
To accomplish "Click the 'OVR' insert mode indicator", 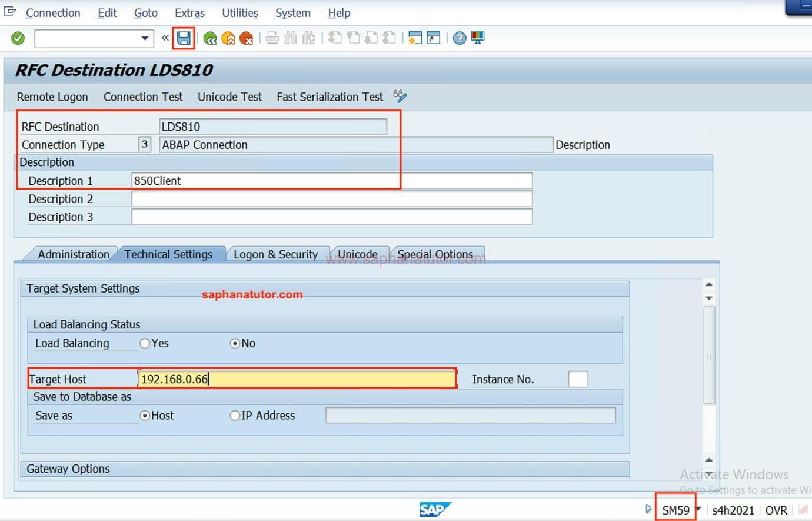I will click(776, 510).
